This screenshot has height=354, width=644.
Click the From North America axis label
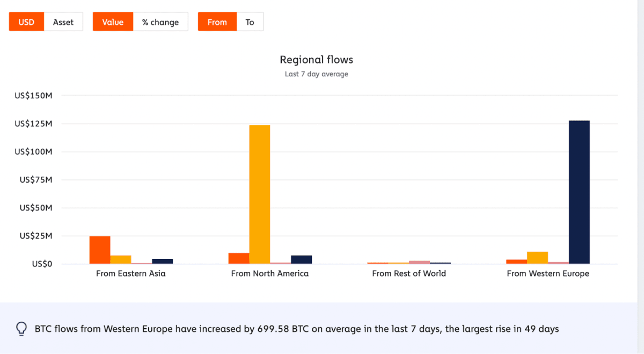269,273
